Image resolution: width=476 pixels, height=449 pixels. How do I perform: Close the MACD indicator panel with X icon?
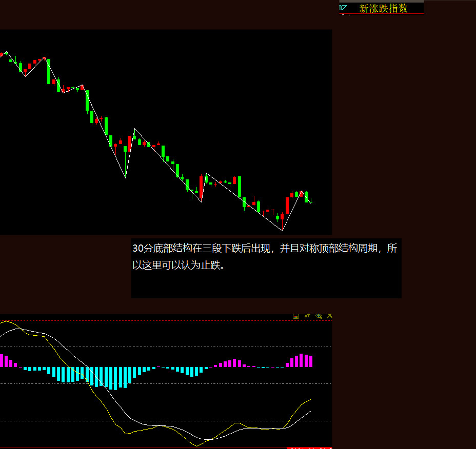(329, 316)
